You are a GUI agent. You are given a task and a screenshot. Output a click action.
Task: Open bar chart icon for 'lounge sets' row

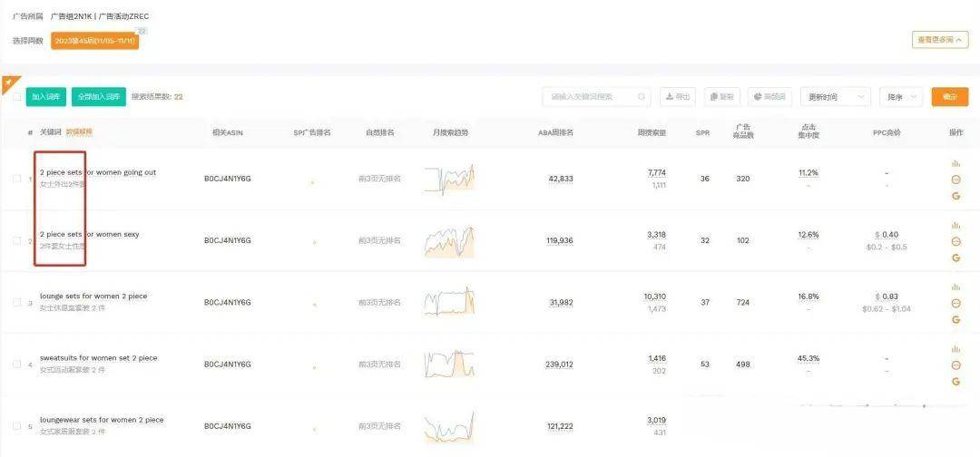(x=955, y=287)
